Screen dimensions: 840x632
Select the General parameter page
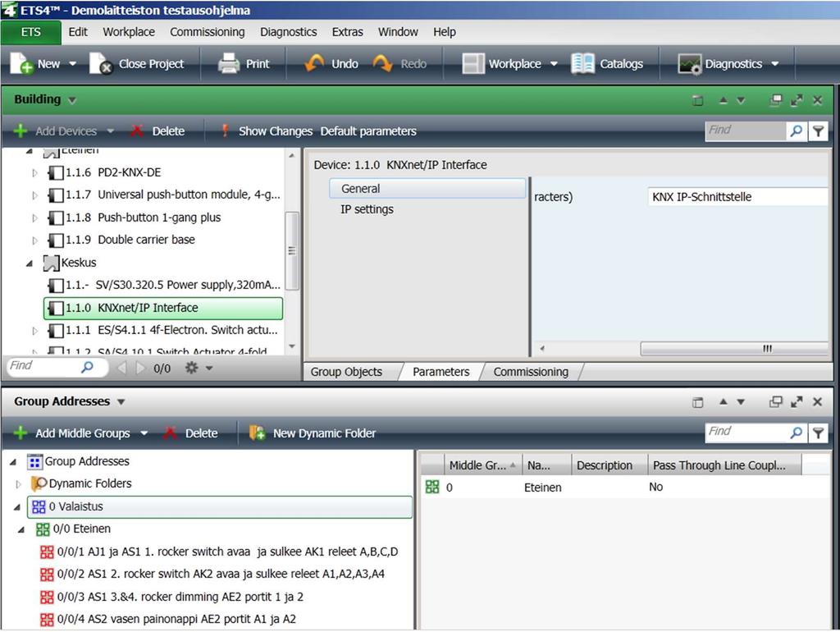click(x=427, y=189)
